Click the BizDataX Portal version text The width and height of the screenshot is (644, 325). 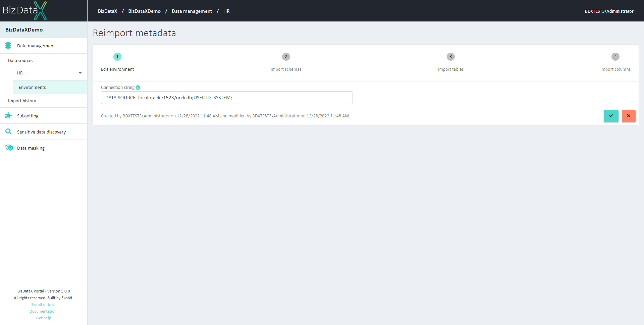click(x=44, y=291)
